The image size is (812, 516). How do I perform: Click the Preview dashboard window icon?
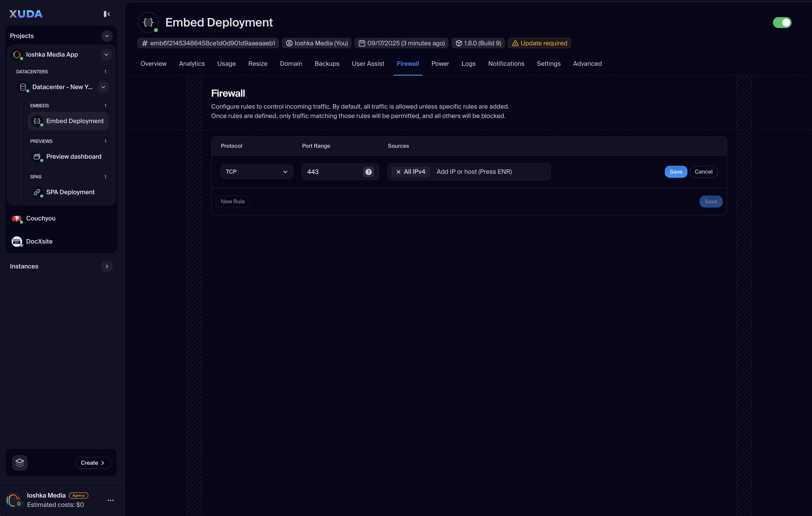coord(37,157)
